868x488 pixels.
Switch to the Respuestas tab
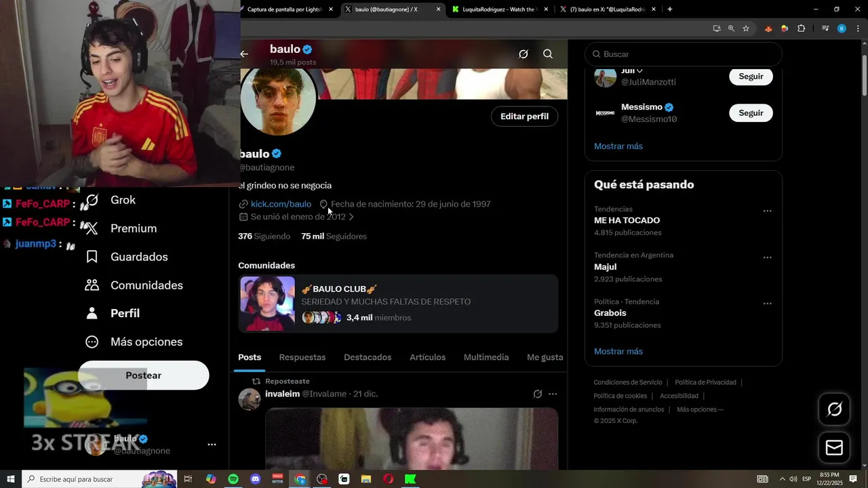click(302, 357)
